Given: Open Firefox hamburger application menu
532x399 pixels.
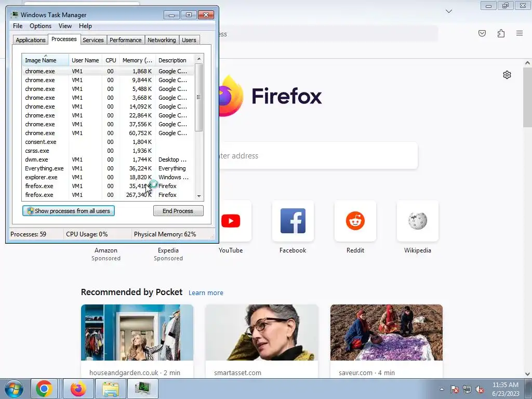Looking at the screenshot, I should pyautogui.click(x=520, y=33).
